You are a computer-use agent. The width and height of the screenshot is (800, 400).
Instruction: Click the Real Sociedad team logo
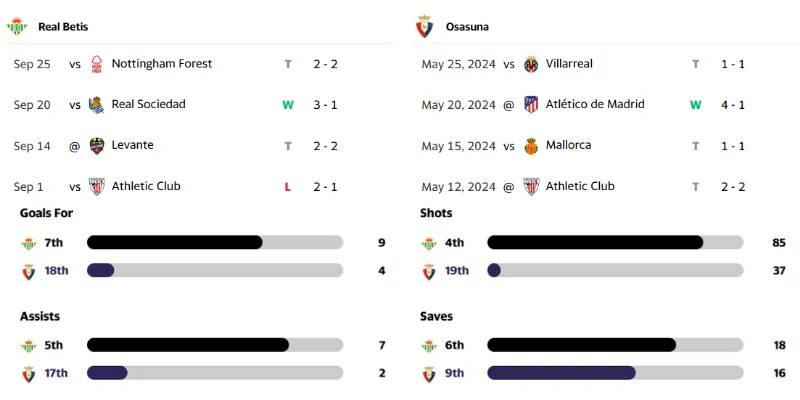[x=97, y=105]
